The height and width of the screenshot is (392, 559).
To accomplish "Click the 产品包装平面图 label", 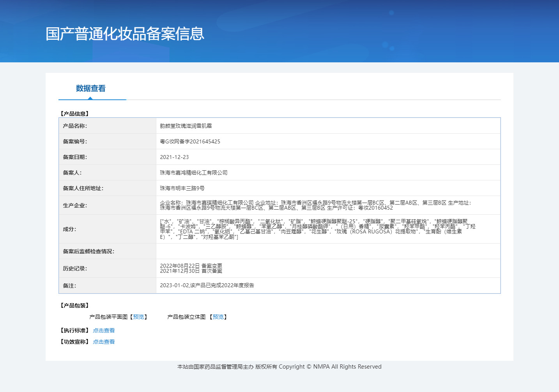I will coord(108,317).
